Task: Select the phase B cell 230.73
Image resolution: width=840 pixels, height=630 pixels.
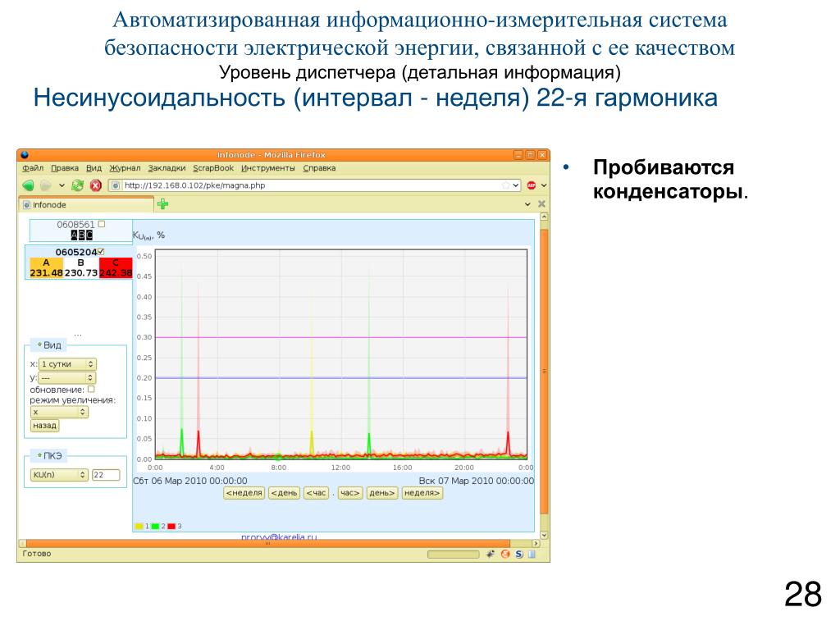Action: tap(81, 268)
